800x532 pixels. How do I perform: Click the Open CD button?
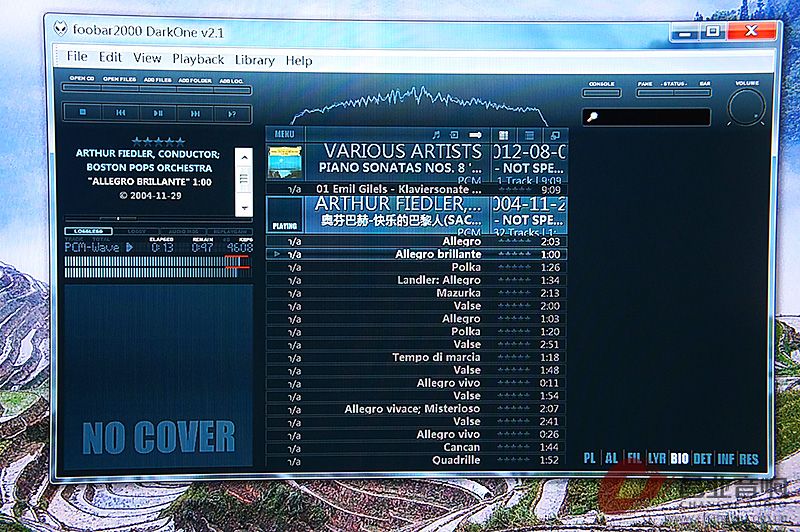(x=82, y=88)
